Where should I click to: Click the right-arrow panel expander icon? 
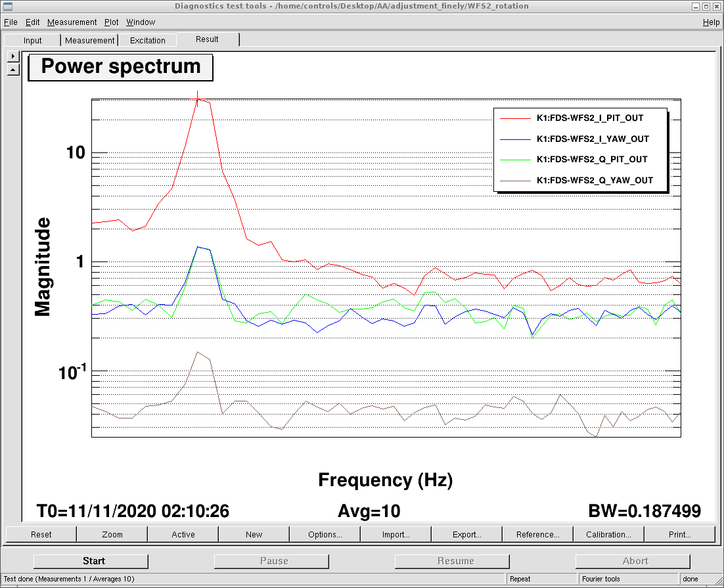click(13, 56)
